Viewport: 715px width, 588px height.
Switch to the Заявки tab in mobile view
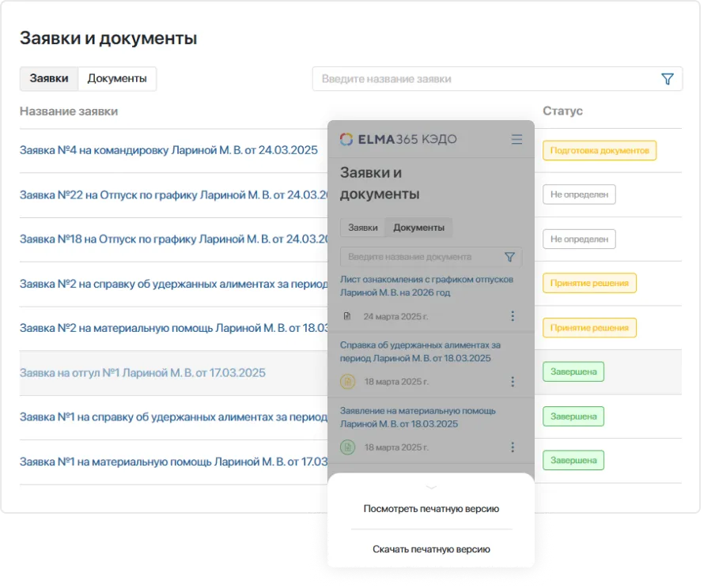[361, 227]
